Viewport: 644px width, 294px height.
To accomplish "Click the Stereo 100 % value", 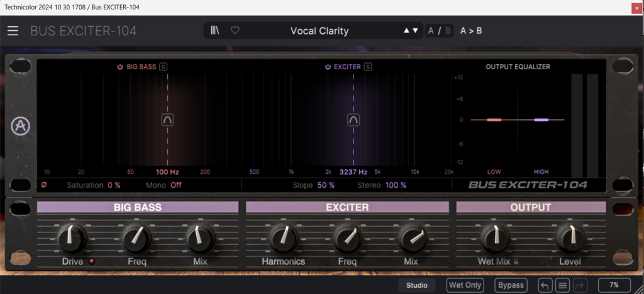I will point(396,185).
